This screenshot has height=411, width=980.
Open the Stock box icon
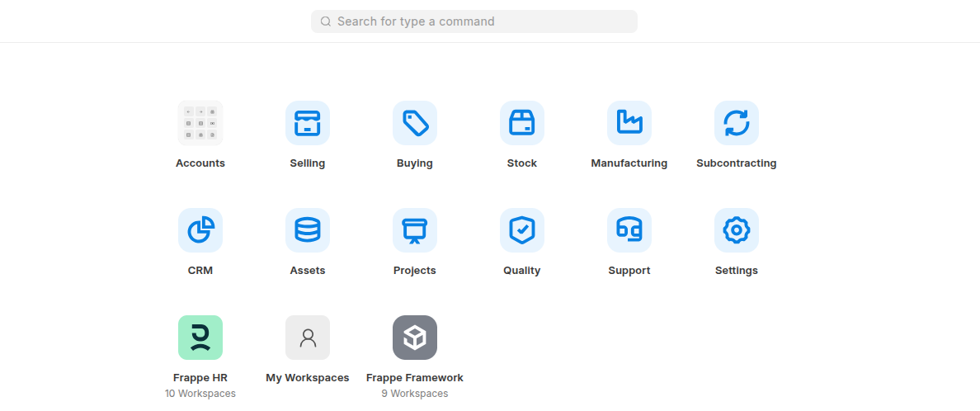point(522,123)
